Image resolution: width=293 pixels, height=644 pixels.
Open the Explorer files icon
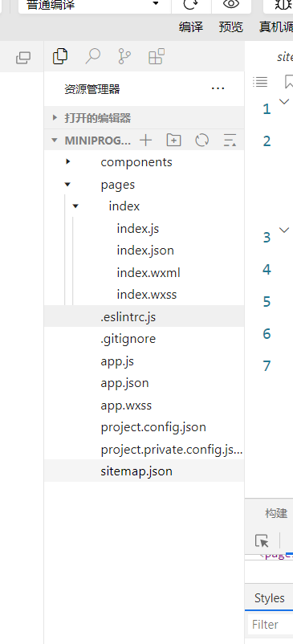pyautogui.click(x=60, y=56)
